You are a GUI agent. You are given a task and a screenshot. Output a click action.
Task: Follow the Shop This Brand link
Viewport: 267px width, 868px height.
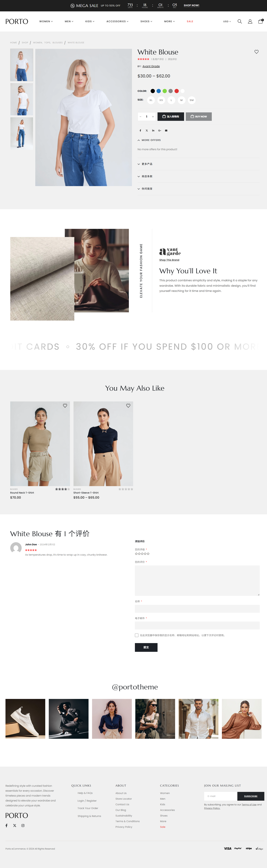tap(169, 260)
